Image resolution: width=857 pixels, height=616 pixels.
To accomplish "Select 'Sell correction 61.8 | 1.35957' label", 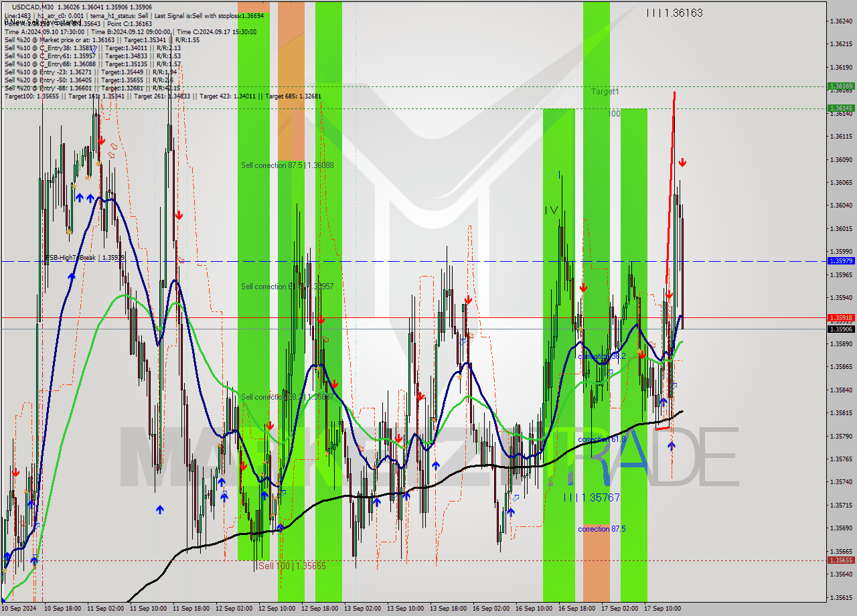I will [x=287, y=286].
